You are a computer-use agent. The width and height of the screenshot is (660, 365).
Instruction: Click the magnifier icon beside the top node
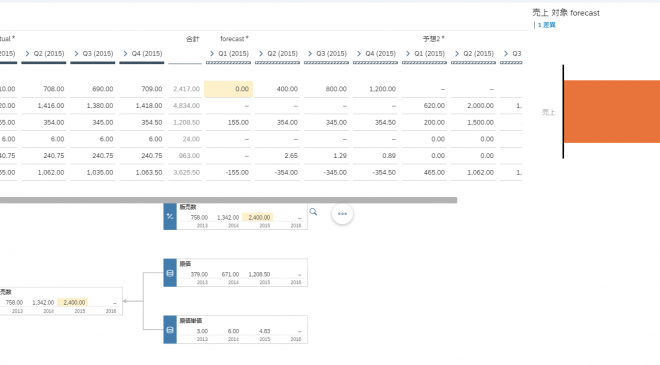pyautogui.click(x=313, y=212)
